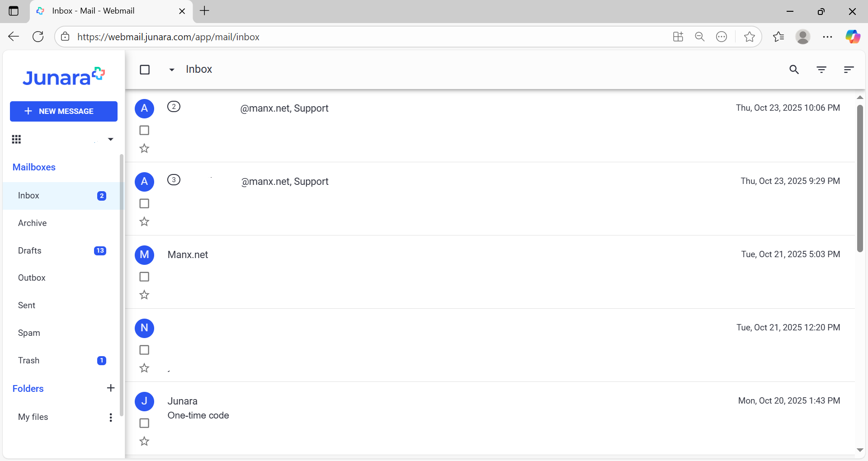Reload the page in browser
This screenshot has height=461, width=868.
click(38, 37)
